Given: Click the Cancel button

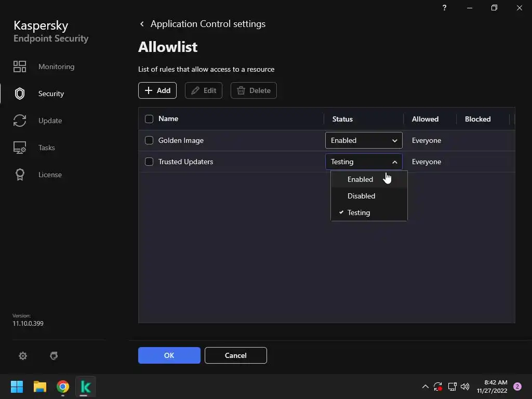Looking at the screenshot, I should [236, 355].
